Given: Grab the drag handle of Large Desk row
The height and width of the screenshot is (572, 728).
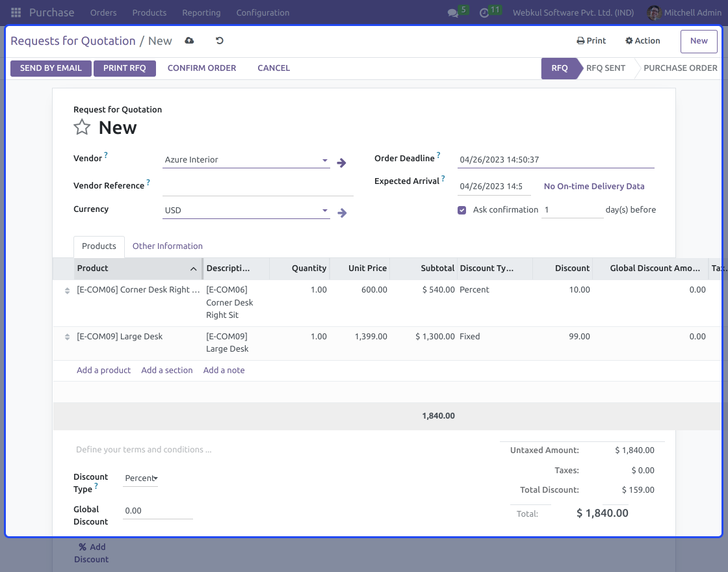Looking at the screenshot, I should pos(68,337).
